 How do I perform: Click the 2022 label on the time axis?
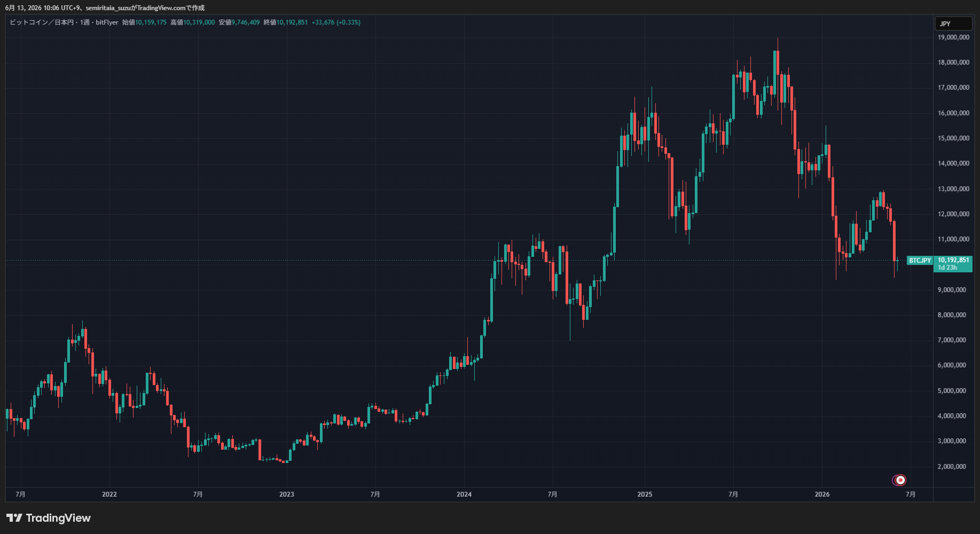(x=109, y=494)
